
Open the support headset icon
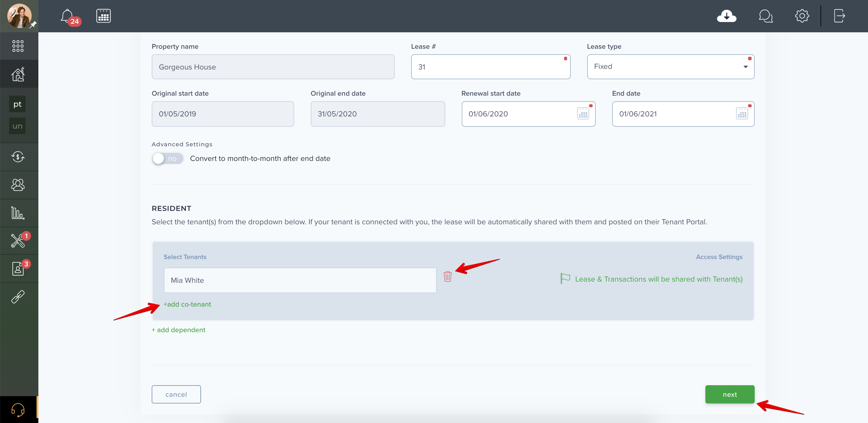click(18, 410)
